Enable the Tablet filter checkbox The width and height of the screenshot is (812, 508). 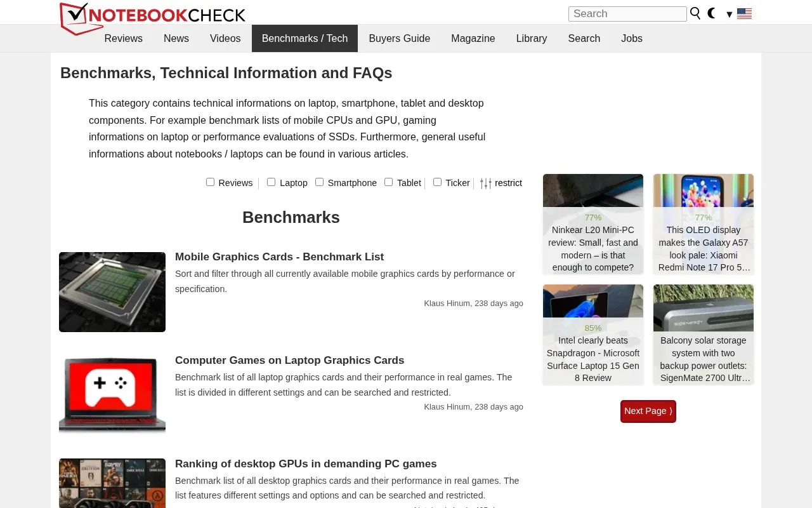click(388, 182)
